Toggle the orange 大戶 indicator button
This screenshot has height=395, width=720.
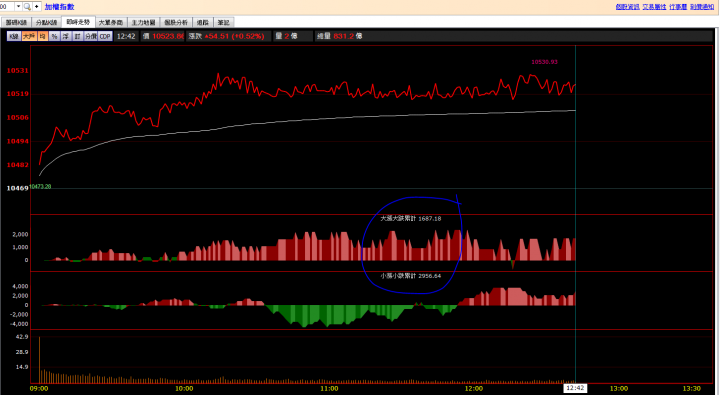[x=29, y=36]
